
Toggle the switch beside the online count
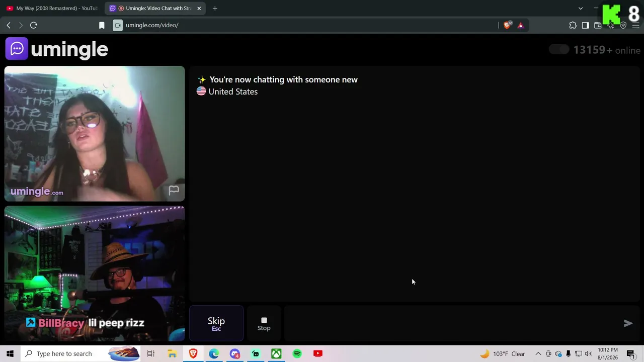click(559, 49)
